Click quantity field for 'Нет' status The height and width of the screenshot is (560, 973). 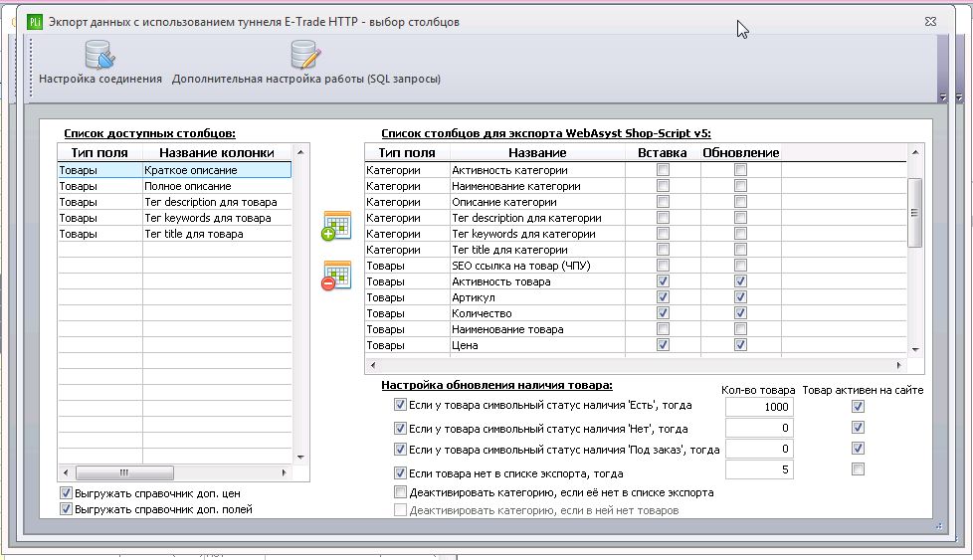click(x=759, y=428)
